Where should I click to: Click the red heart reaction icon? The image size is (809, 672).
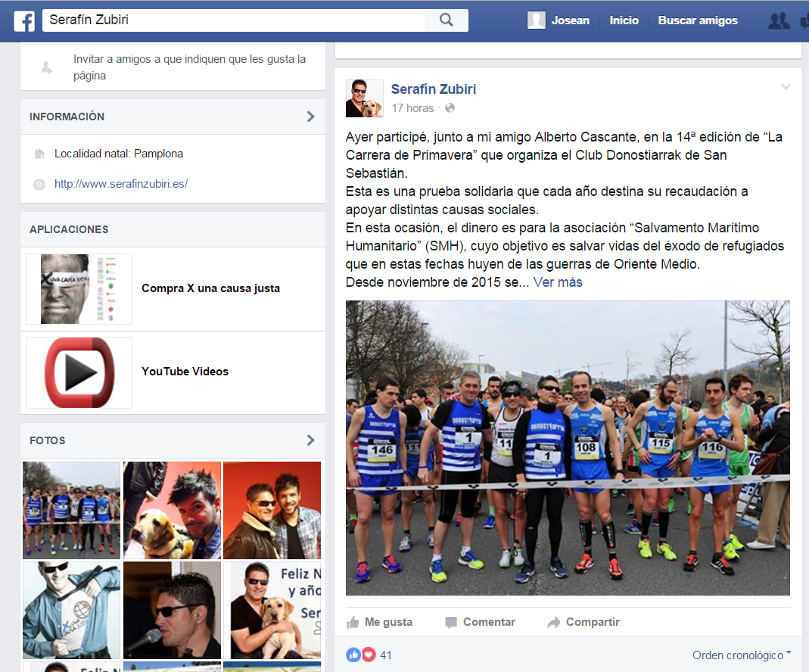pyautogui.click(x=369, y=655)
